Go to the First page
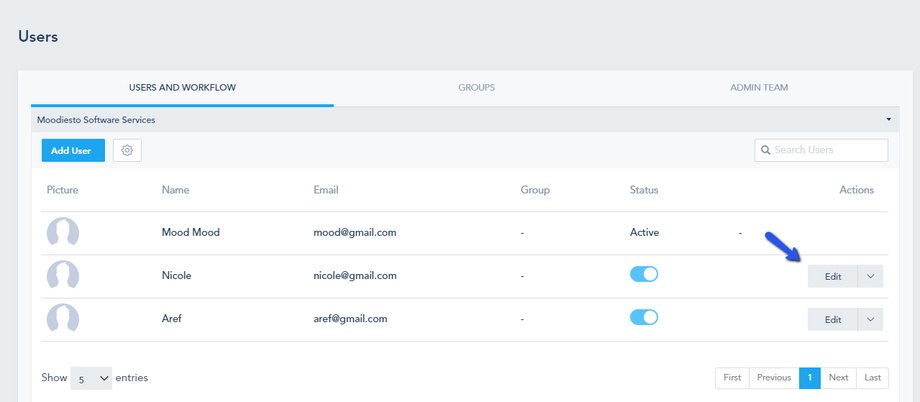 tap(732, 378)
